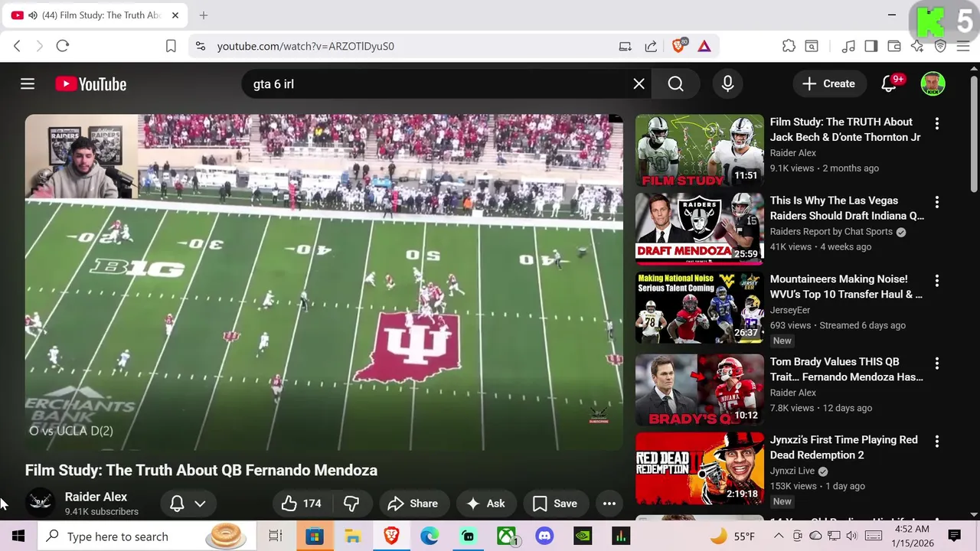The width and height of the screenshot is (980, 551).
Task: Open the Windows Start menu
Action: (18, 536)
